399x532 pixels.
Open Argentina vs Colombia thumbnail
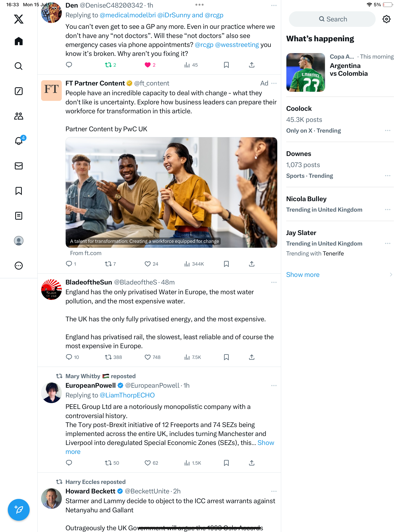[x=305, y=72]
